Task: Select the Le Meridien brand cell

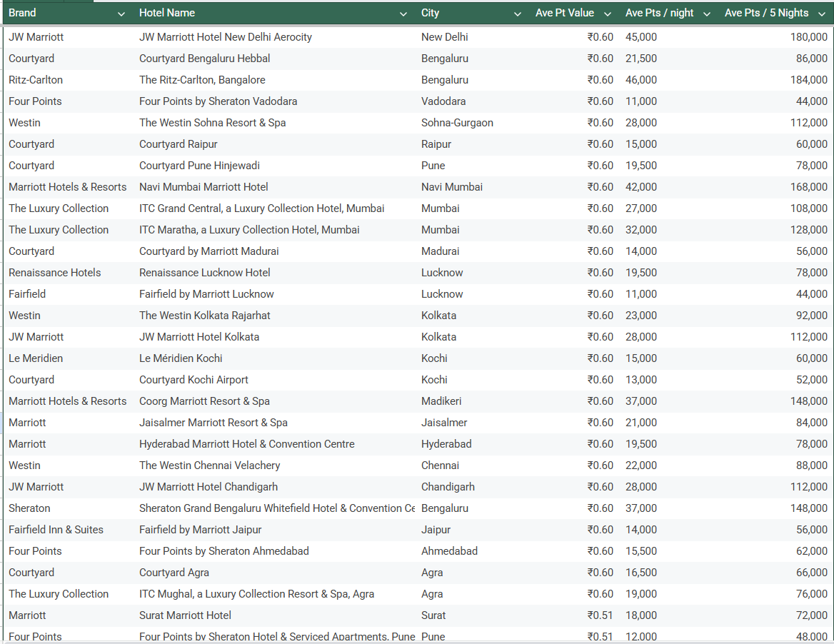Action: [x=68, y=358]
